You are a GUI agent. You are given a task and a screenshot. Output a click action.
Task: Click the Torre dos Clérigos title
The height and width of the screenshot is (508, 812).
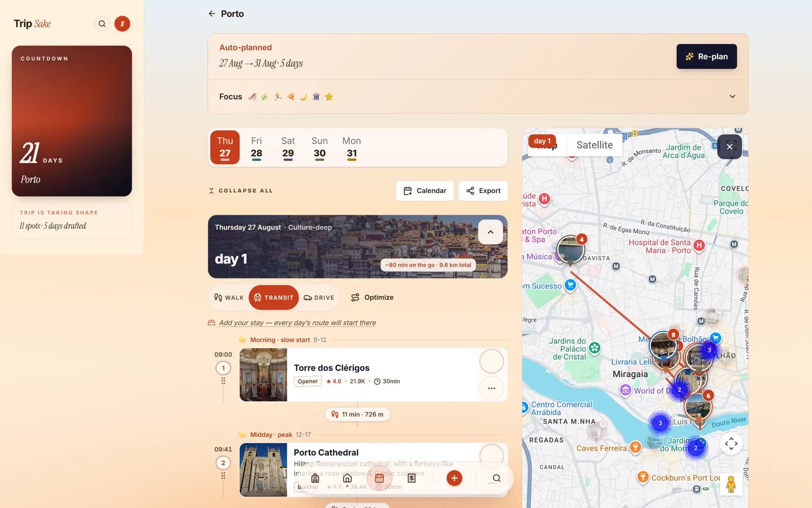point(331,368)
